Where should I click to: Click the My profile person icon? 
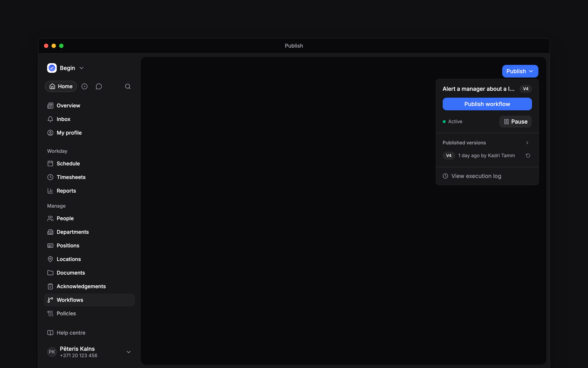50,133
